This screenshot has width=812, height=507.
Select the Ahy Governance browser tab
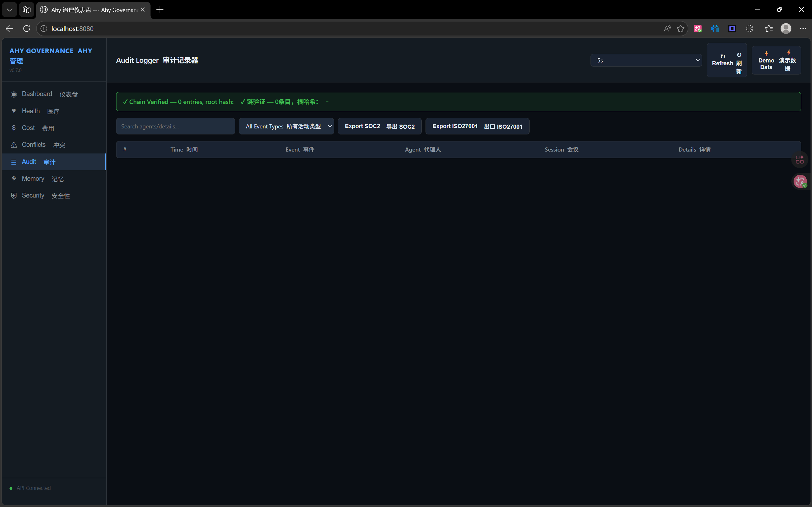pyautogui.click(x=93, y=10)
